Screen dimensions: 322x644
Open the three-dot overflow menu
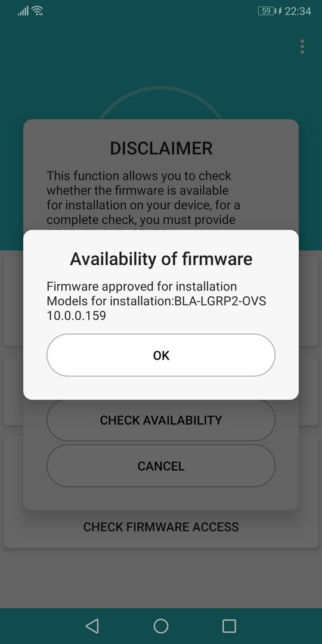[x=302, y=47]
